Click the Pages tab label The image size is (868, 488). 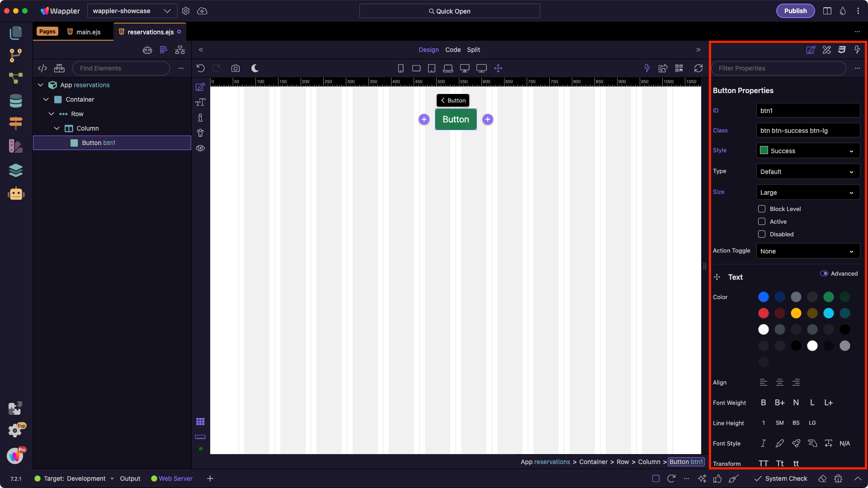pos(47,31)
